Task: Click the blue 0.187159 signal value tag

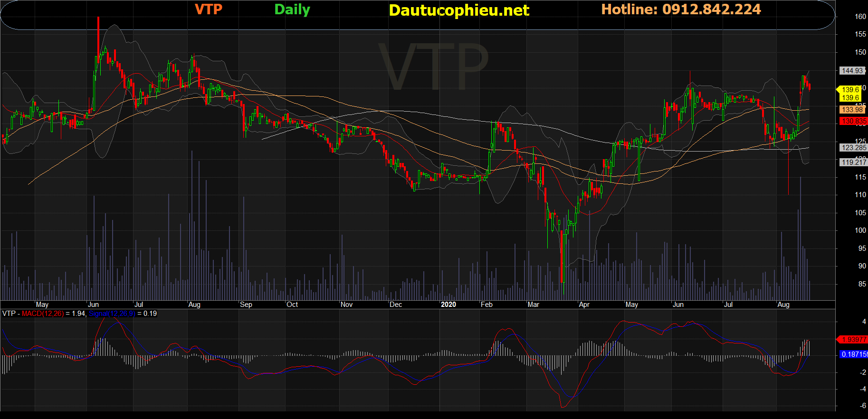Action: (854, 354)
